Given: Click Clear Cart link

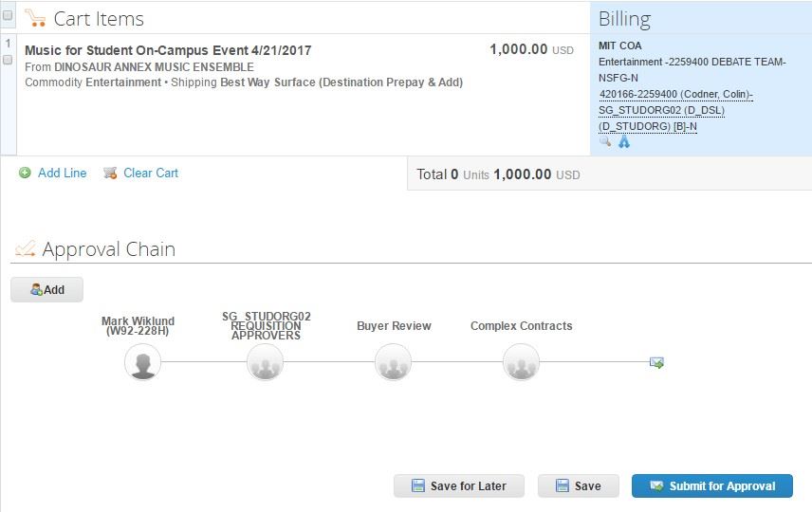Looking at the screenshot, I should [x=150, y=173].
